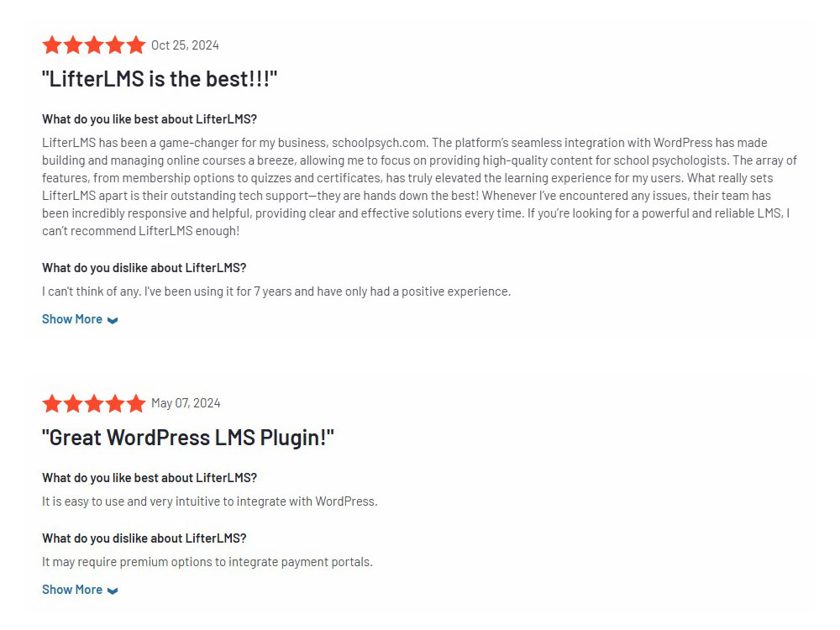Viewport: 840px width, 630px height.
Task: Click the May 07, 2024 review date
Action: 186,403
